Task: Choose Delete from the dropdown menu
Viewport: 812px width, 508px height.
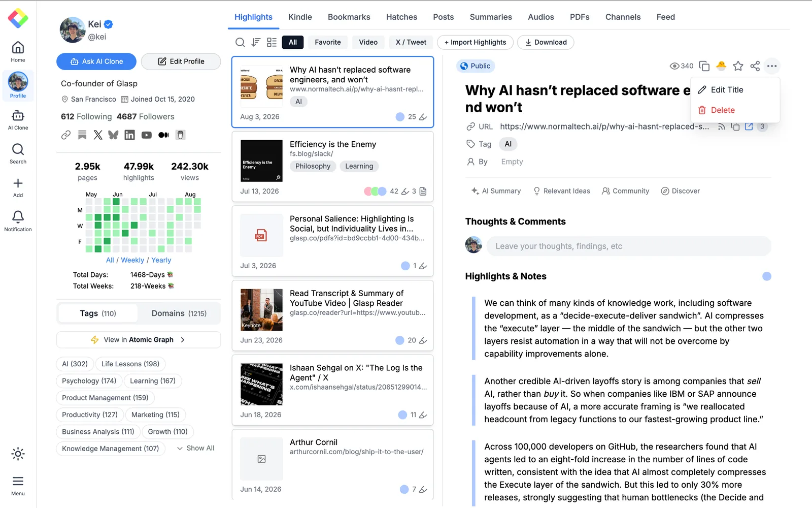Action: point(735,110)
